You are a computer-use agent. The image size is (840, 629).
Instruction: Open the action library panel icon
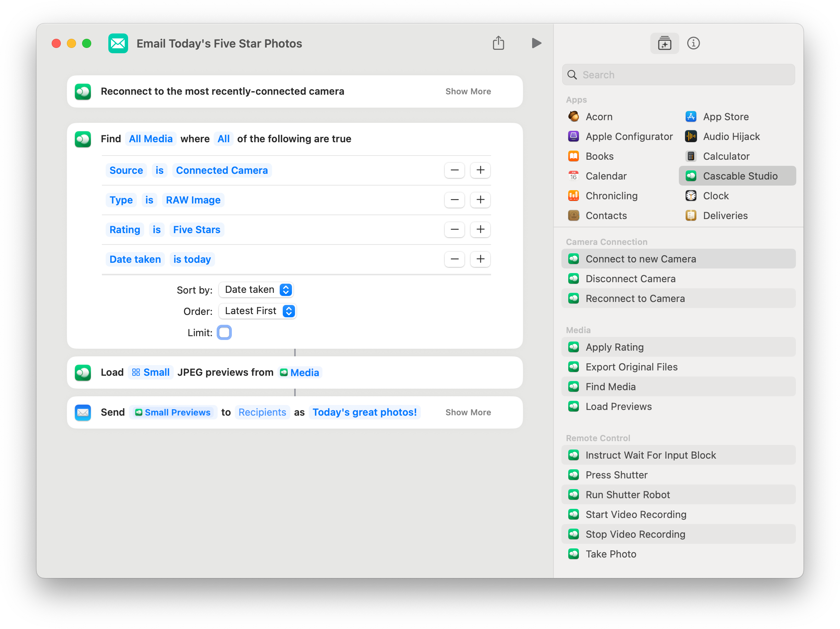[x=664, y=43]
